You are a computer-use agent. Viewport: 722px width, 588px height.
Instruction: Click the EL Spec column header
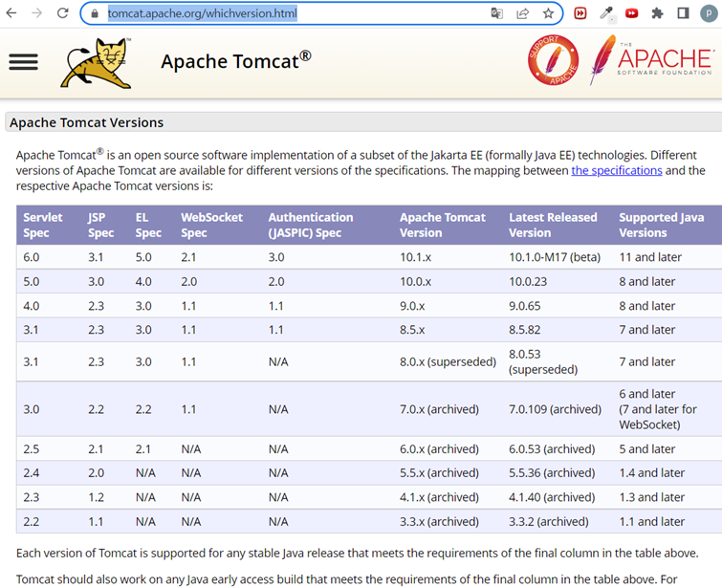tap(148, 225)
